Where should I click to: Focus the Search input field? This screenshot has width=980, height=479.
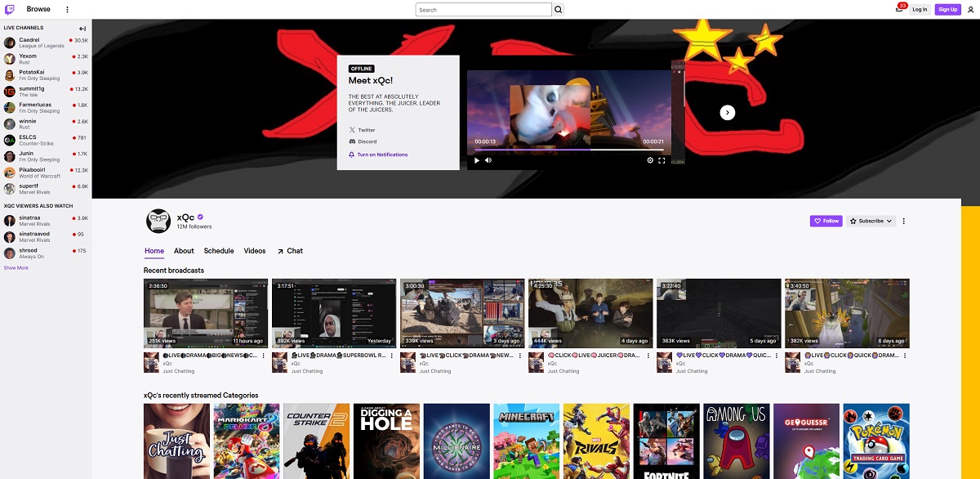point(483,10)
